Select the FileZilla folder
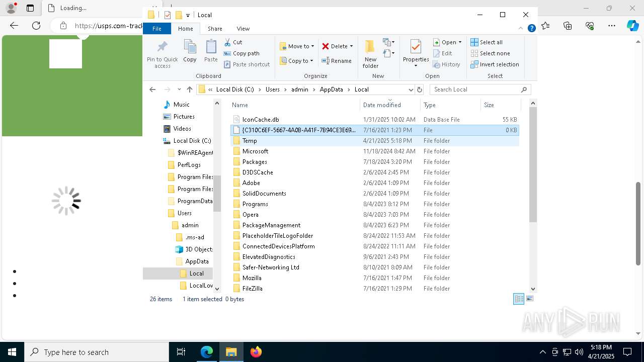This screenshot has height=362, width=644. (375, 289)
